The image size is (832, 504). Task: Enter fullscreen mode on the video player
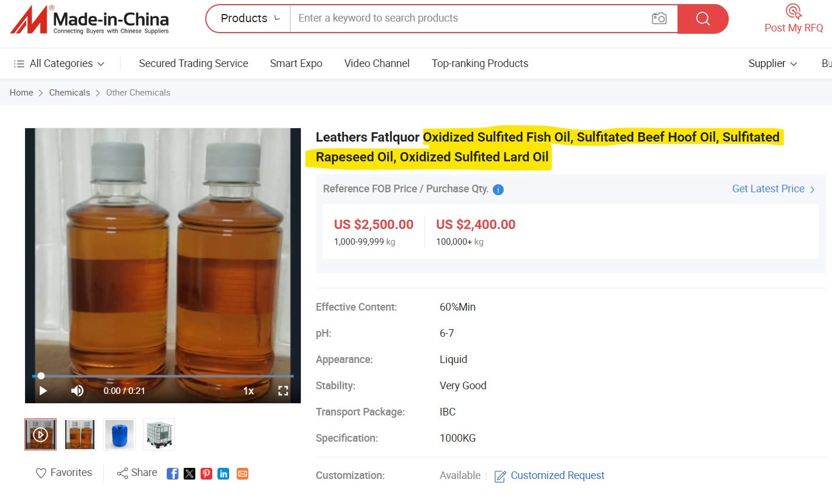click(x=283, y=390)
